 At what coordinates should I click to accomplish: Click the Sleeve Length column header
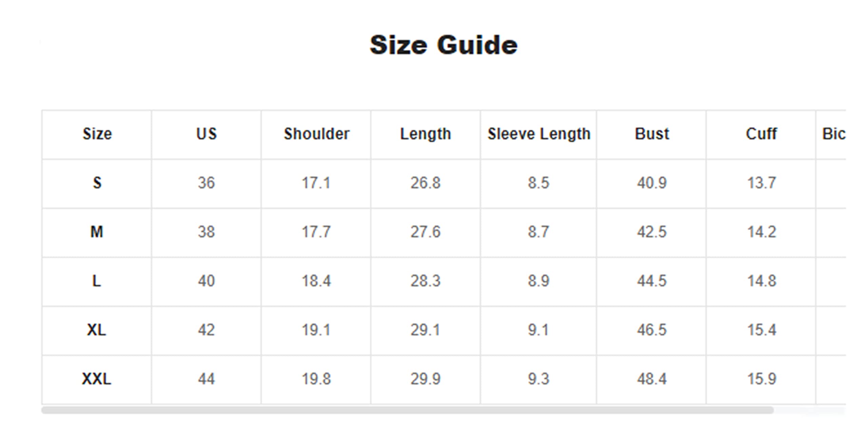(539, 134)
